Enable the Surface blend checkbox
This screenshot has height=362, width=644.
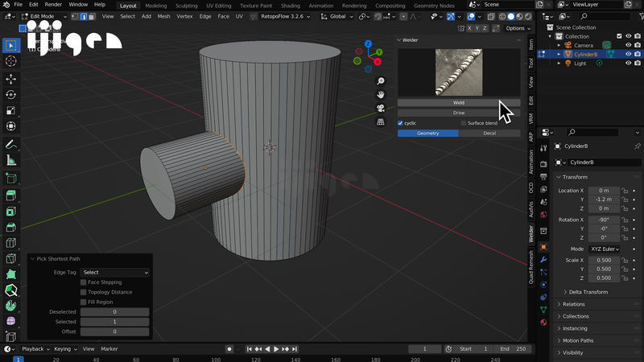pyautogui.click(x=463, y=123)
